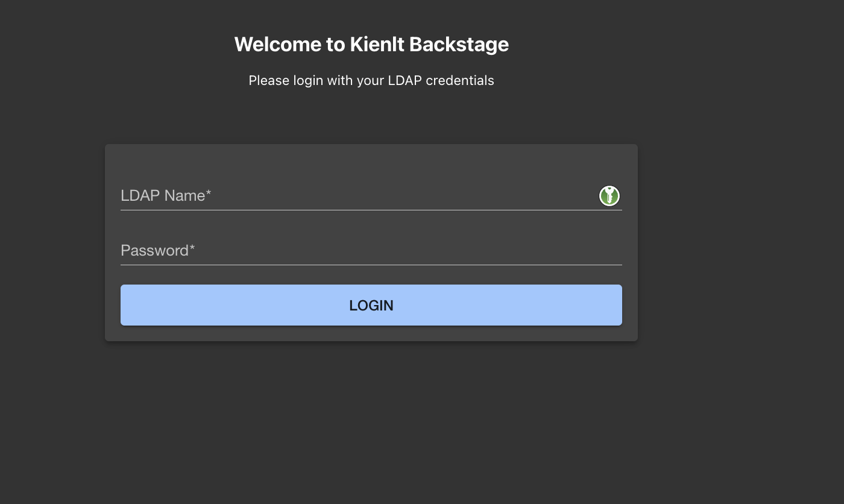Click the "Password*" placeholder label
The image size is (844, 504).
pyautogui.click(x=154, y=251)
